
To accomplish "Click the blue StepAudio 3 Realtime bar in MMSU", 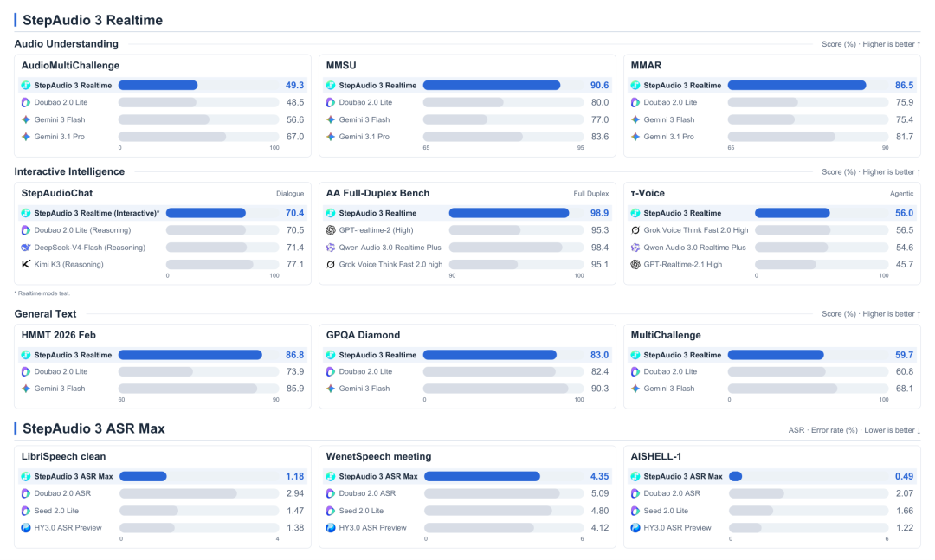I will click(x=492, y=86).
